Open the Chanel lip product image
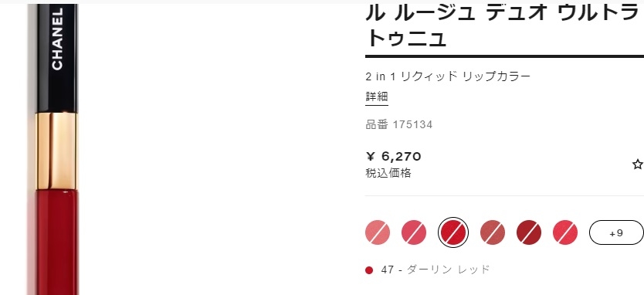Viewport: 644px width, 295px height. [x=56, y=150]
